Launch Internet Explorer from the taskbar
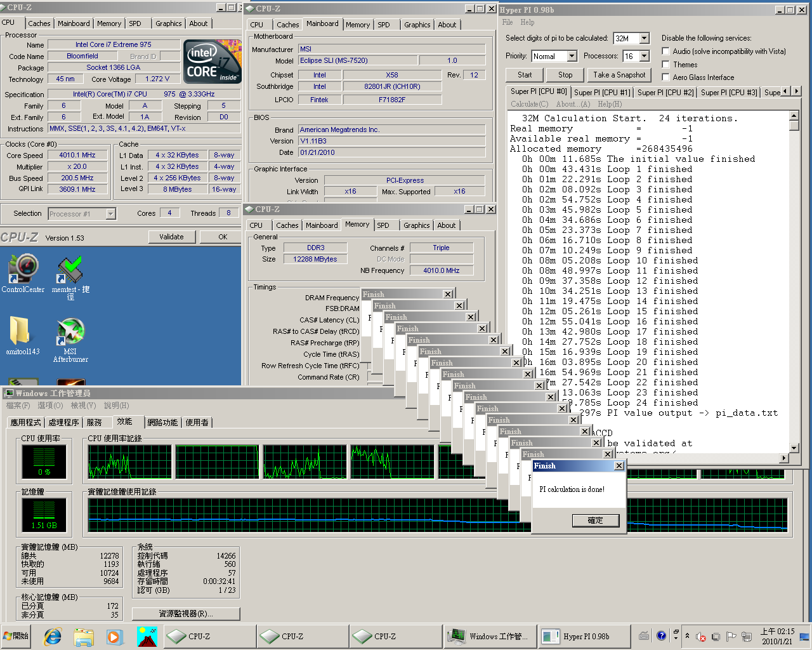 click(x=53, y=636)
